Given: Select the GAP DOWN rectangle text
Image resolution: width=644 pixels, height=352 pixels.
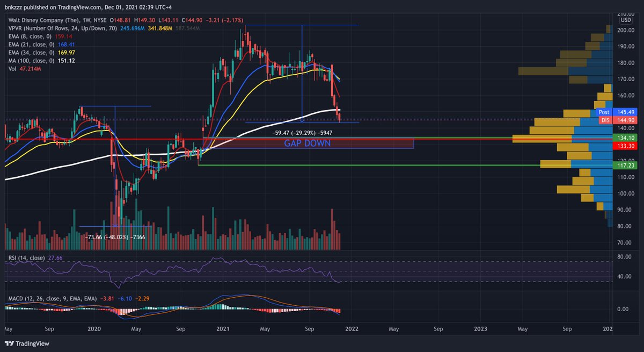Looking at the screenshot, I should click(308, 143).
